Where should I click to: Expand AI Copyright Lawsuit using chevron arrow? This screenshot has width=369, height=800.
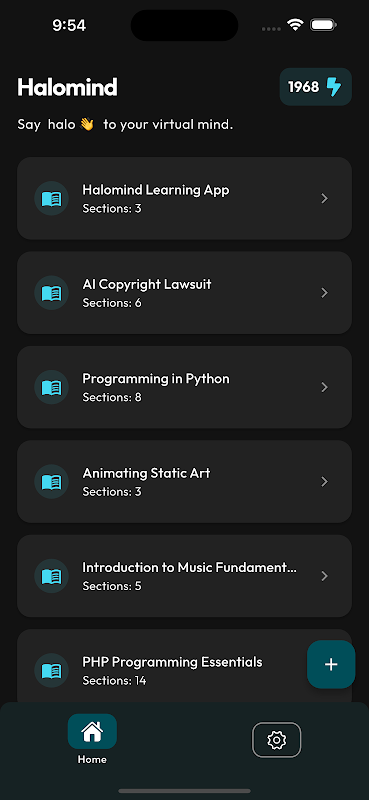325,293
